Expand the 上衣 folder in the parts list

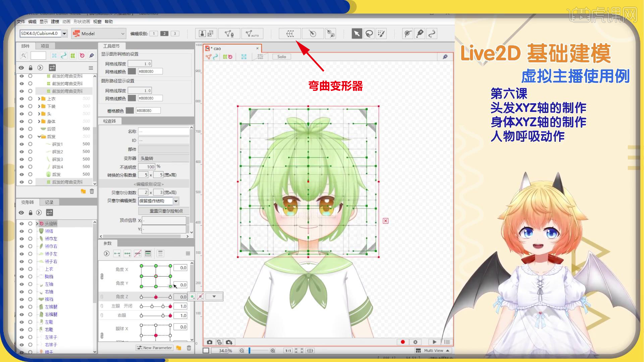tap(39, 99)
